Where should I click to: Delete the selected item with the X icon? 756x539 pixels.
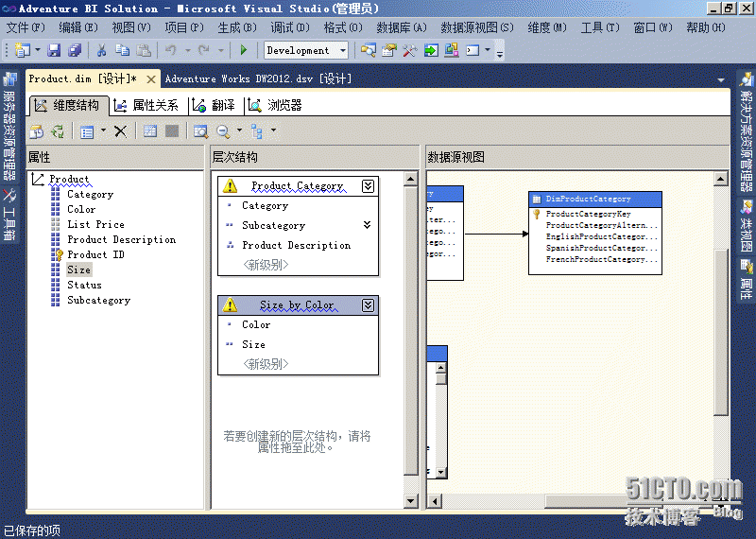[121, 131]
